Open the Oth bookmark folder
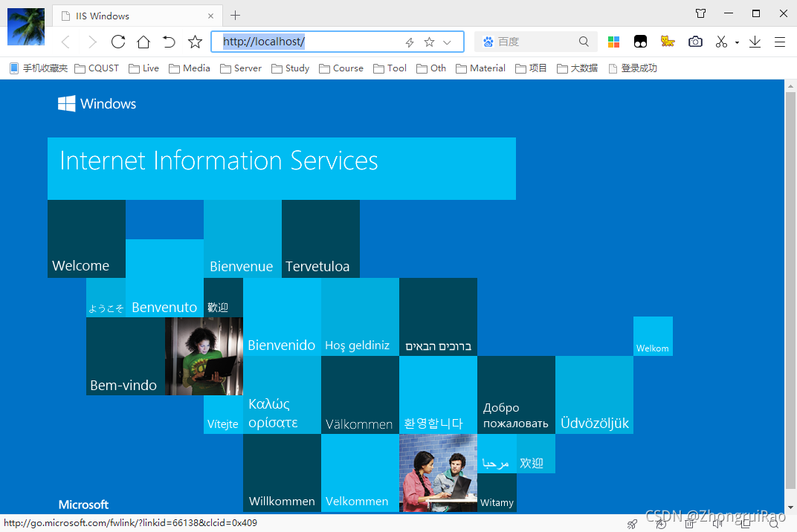The image size is (797, 532). (431, 68)
